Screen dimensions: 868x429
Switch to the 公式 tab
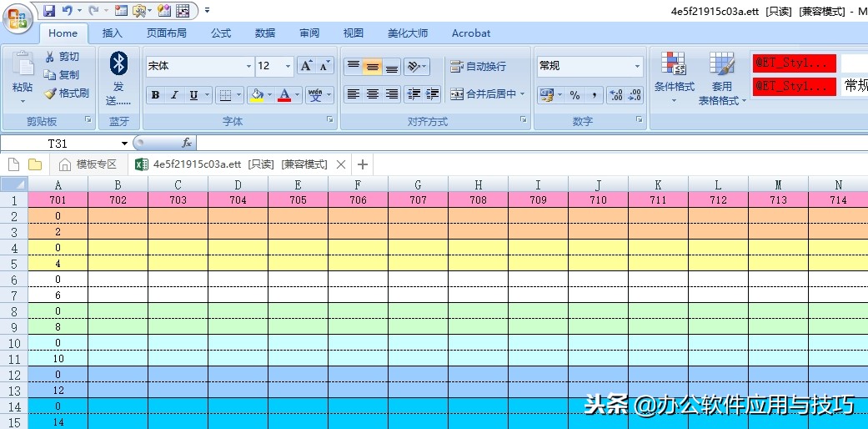[221, 33]
